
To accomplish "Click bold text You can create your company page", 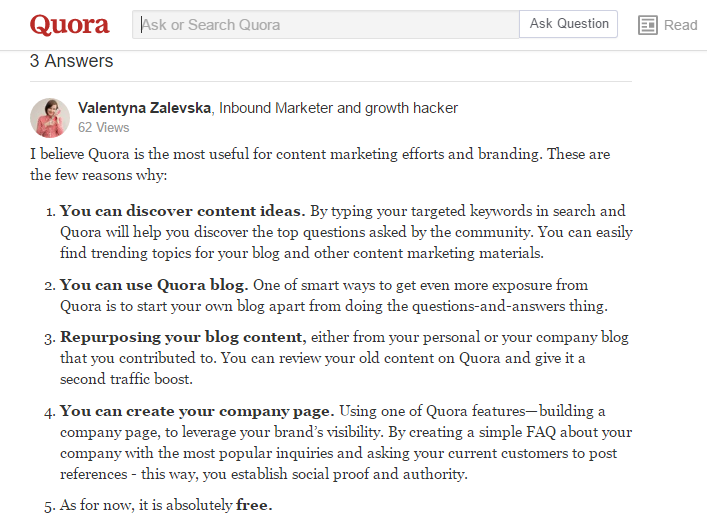I will [x=197, y=411].
